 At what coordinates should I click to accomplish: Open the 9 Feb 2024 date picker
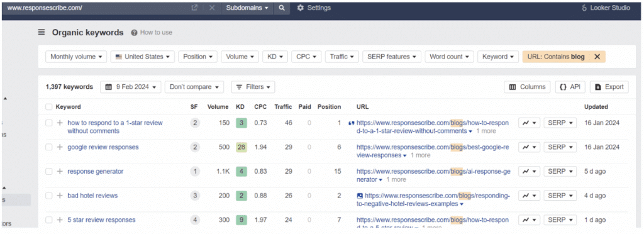point(131,87)
